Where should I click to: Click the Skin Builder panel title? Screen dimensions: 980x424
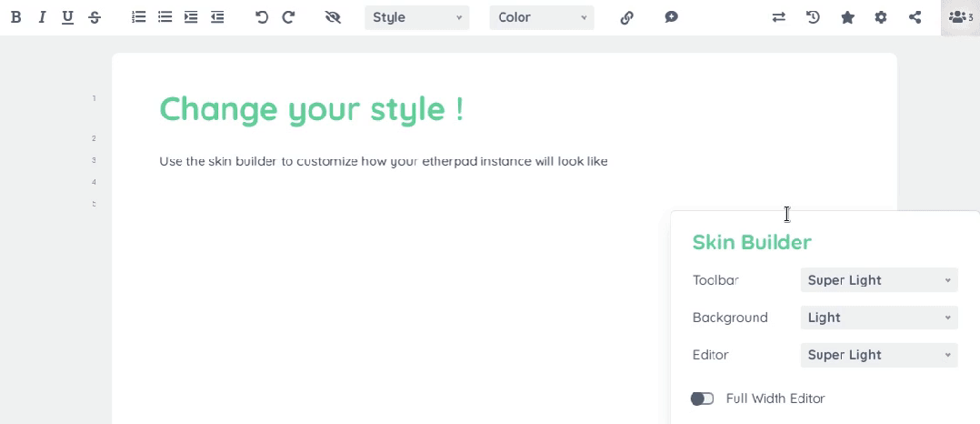click(x=752, y=242)
